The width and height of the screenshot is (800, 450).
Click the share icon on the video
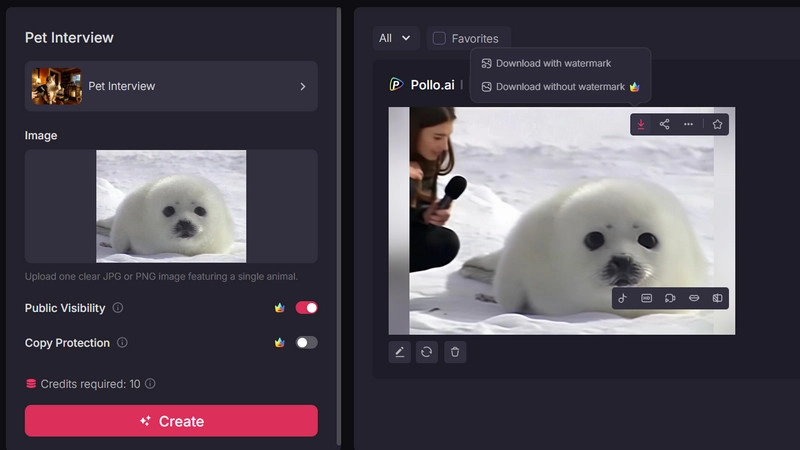(x=665, y=124)
